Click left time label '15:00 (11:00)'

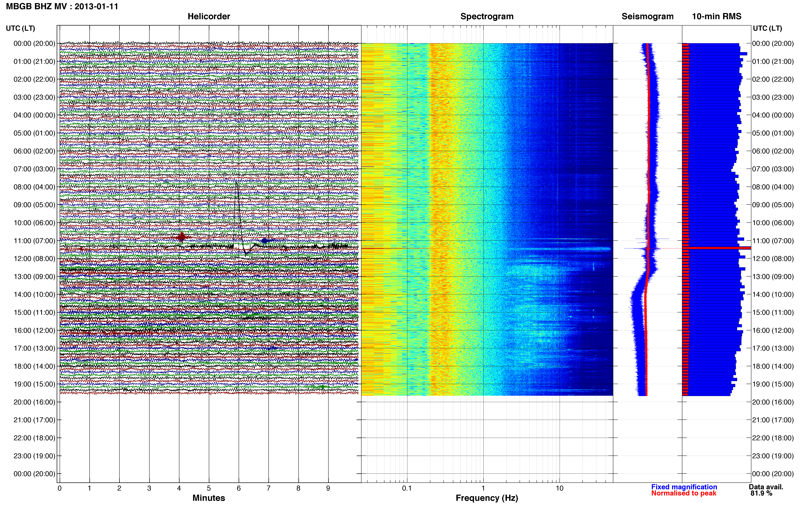pyautogui.click(x=34, y=312)
